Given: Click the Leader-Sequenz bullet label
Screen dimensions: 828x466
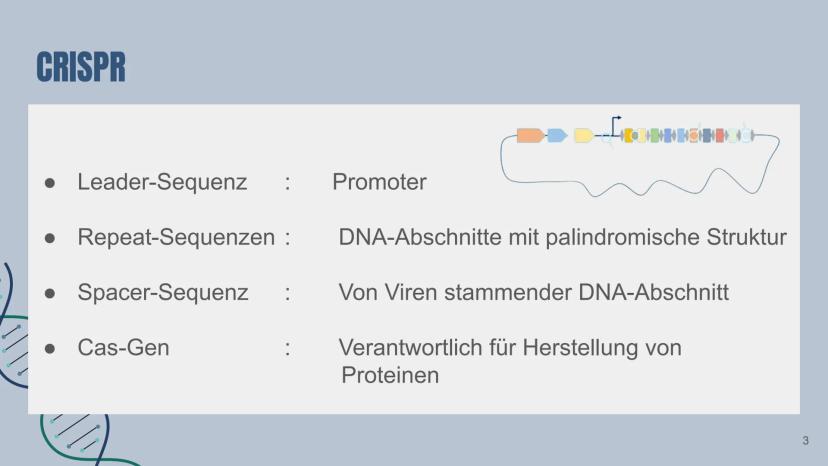Looking at the screenshot, I should tap(148, 183).
